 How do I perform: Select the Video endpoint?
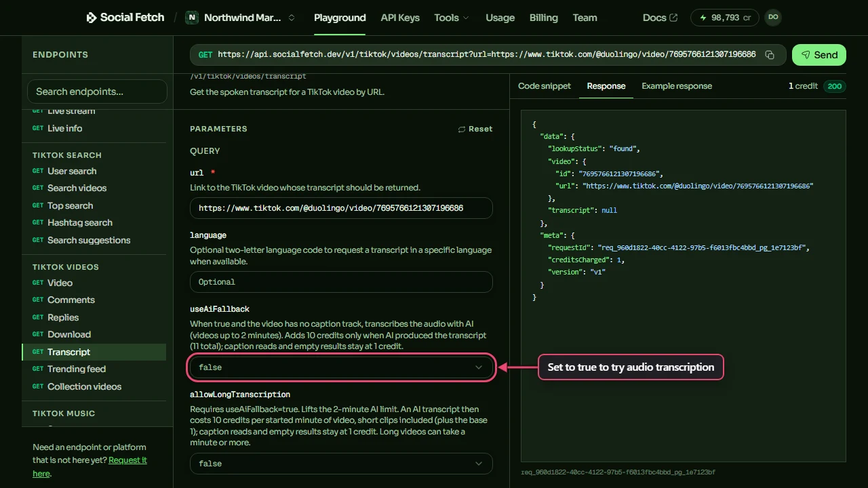(x=94, y=283)
